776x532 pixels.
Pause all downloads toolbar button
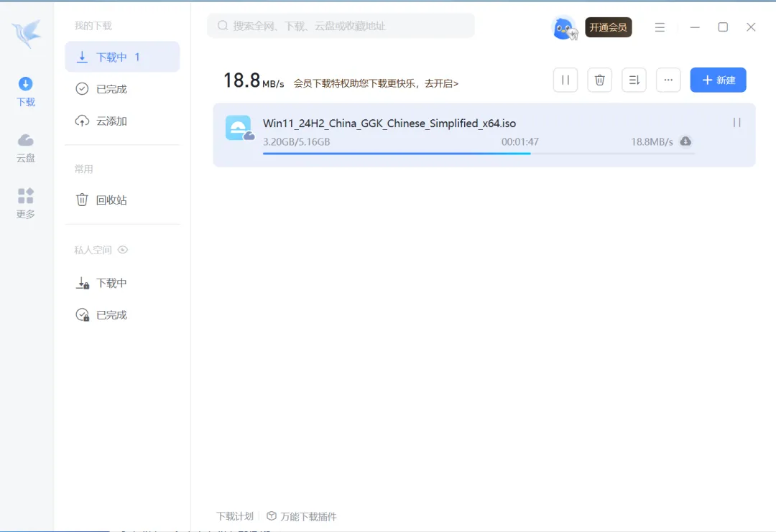coord(565,80)
